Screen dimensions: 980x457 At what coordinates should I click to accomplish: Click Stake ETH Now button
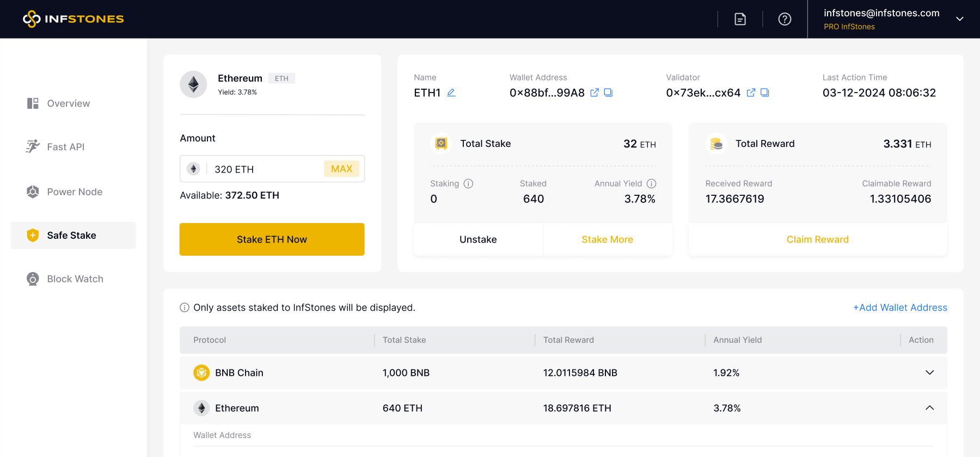[272, 239]
